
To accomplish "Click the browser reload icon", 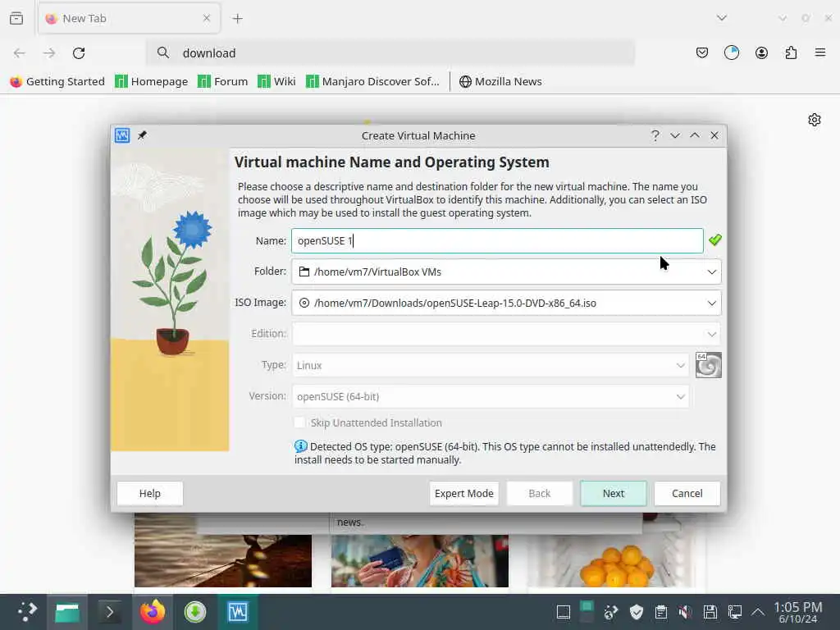I will pyautogui.click(x=79, y=53).
